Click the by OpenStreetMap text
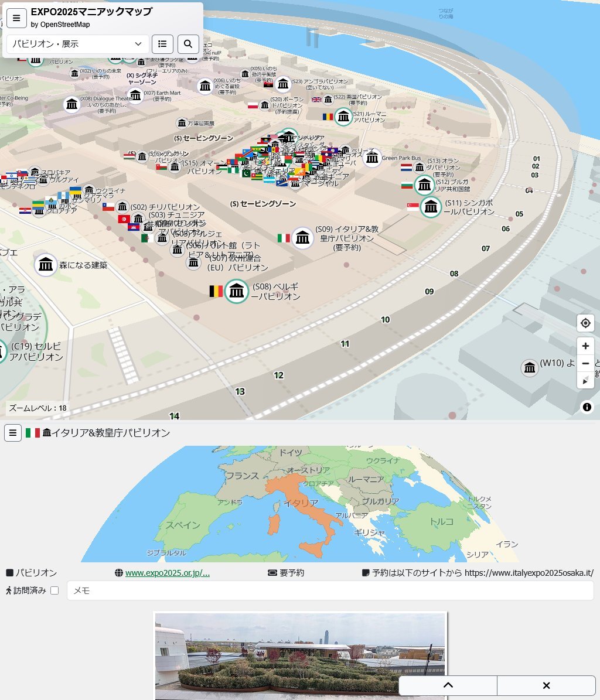This screenshot has width=600, height=700. click(x=60, y=25)
